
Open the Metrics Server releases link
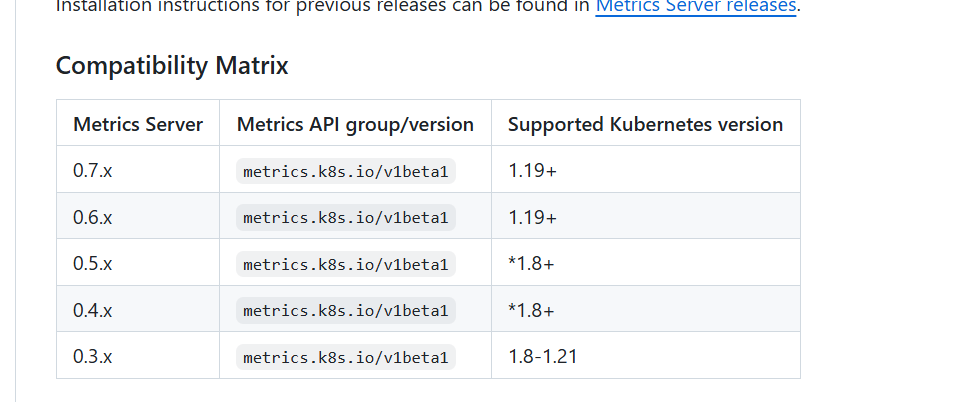pyautogui.click(x=696, y=7)
